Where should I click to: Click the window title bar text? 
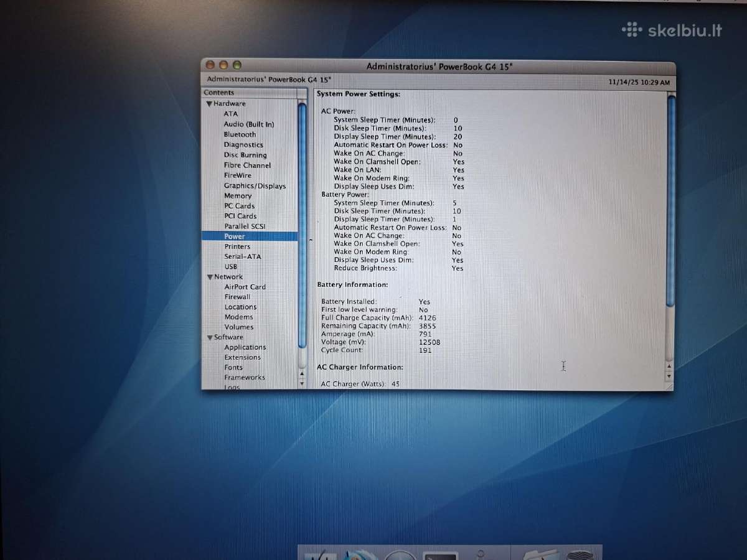click(x=439, y=67)
